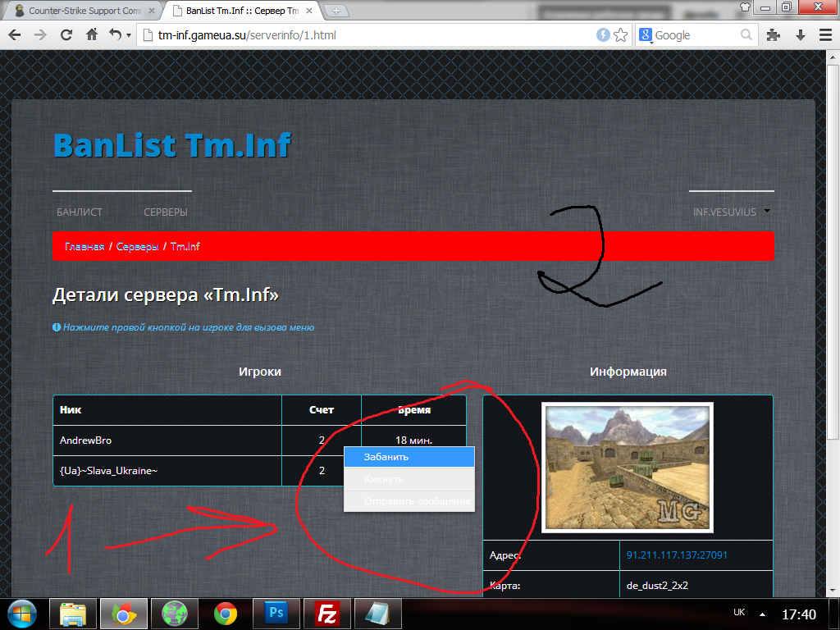Open the extensions puzzle icon
This screenshot has width=840, height=630.
click(x=773, y=35)
